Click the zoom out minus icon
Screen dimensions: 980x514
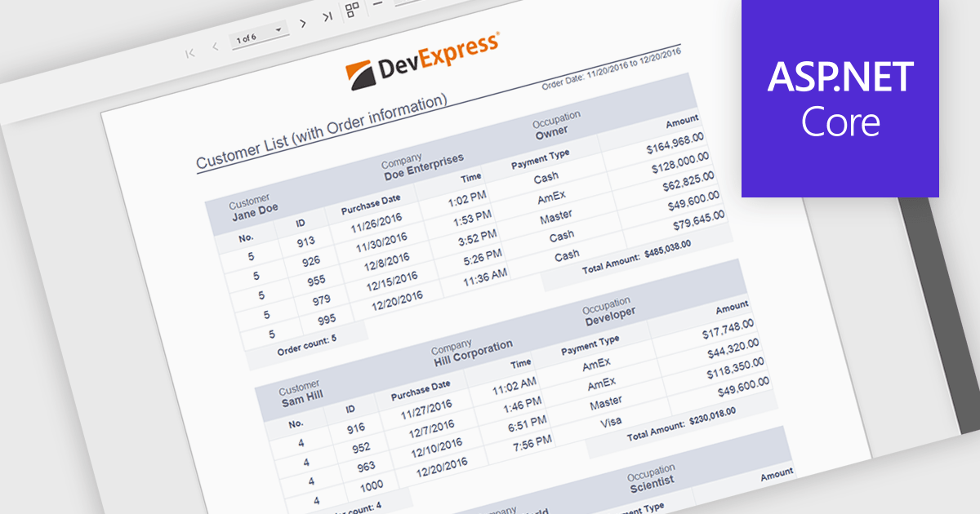point(377,4)
